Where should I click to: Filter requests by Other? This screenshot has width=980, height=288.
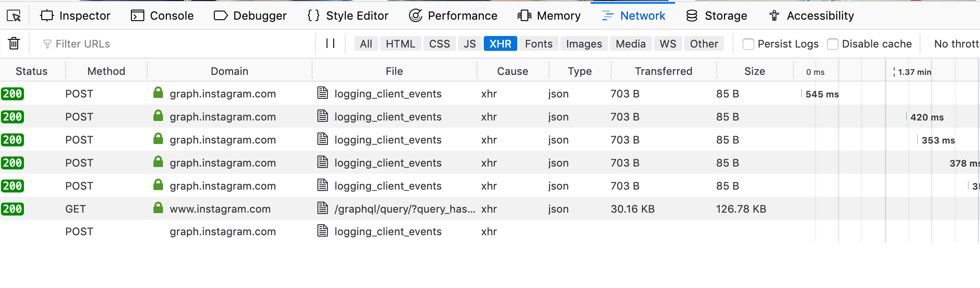pos(704,44)
